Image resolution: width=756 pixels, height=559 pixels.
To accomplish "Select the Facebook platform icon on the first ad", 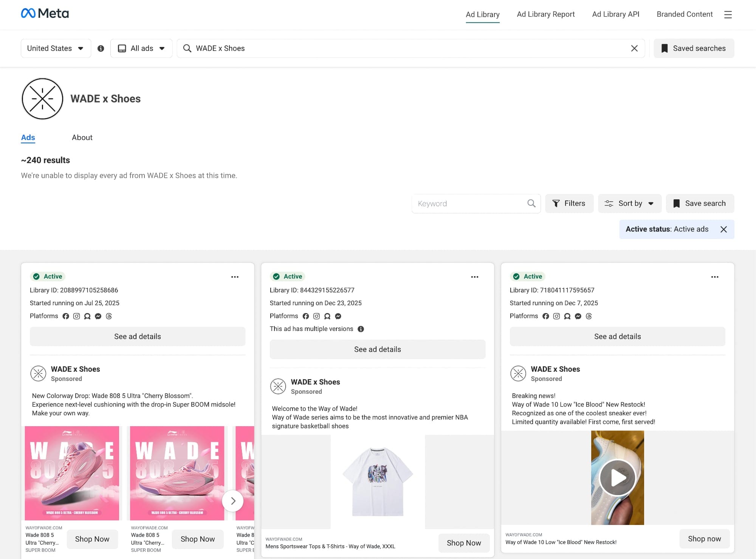I will point(66,316).
